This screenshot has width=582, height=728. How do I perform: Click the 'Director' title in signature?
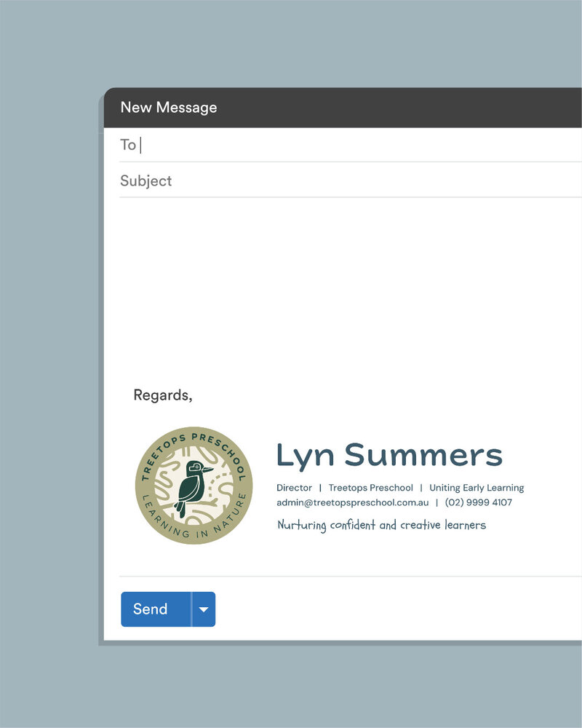[x=294, y=488]
